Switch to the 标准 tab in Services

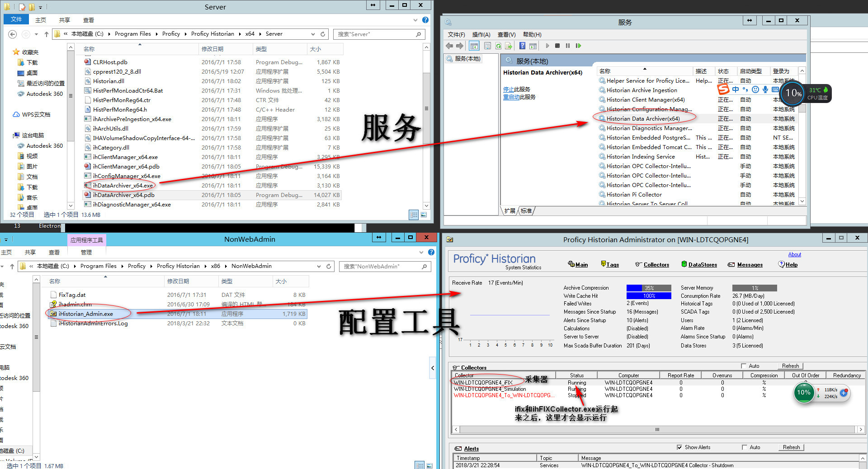coord(526,211)
